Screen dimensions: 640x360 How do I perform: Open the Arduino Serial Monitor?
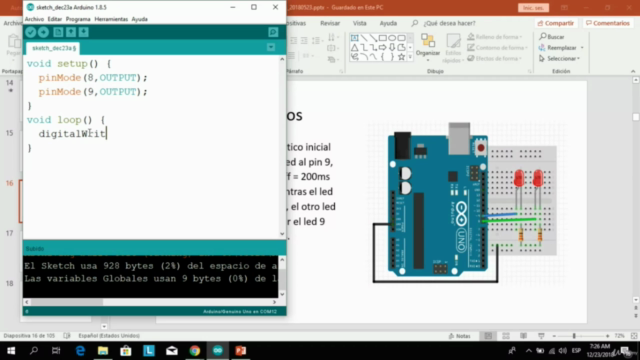pos(273,32)
